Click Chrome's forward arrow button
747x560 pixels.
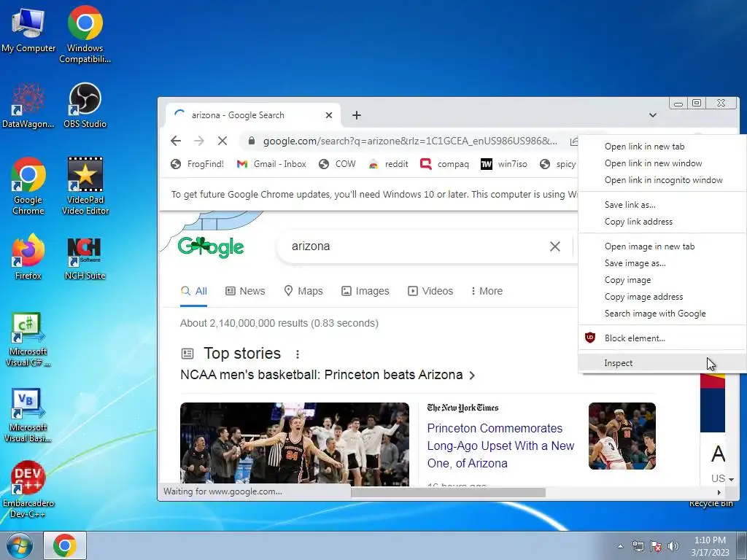(x=199, y=141)
